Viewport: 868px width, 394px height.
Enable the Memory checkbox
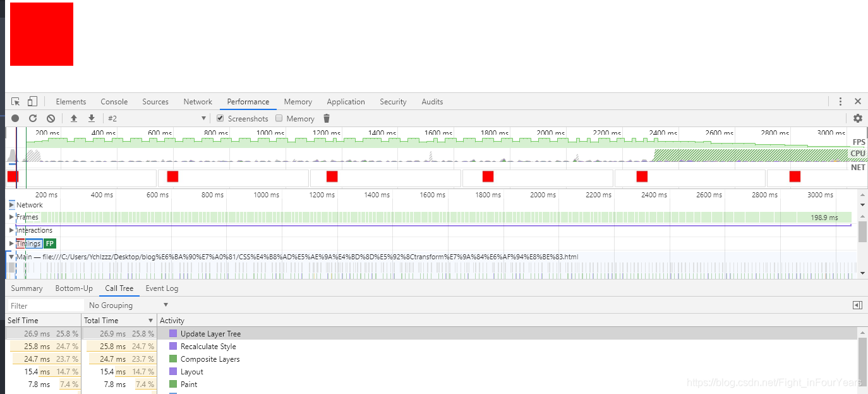tap(279, 118)
